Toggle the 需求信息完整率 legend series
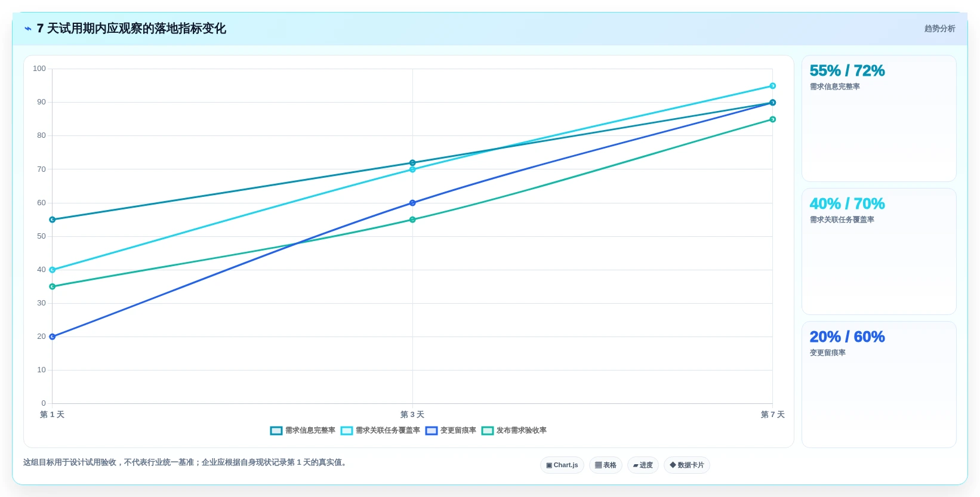980x497 pixels. 303,431
